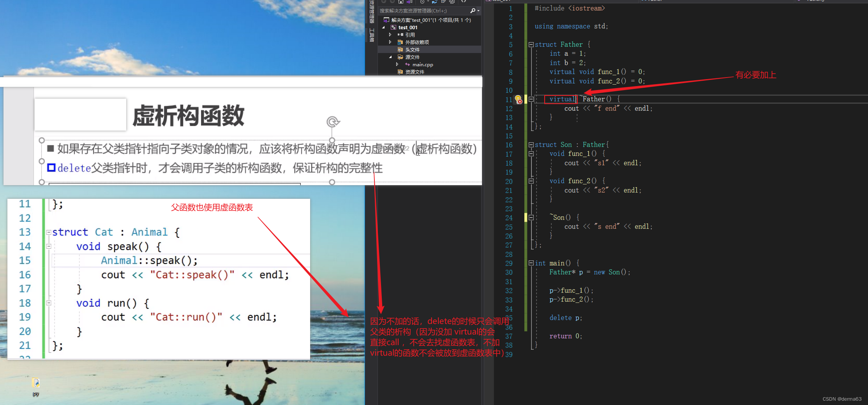Click the 'p->func_1();' call on line 32
This screenshot has height=405, width=868.
tap(572, 290)
